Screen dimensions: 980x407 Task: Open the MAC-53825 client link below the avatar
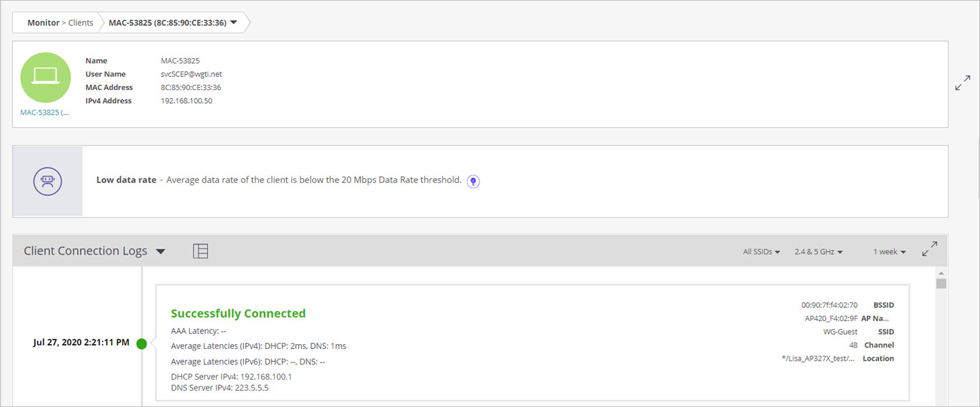point(44,112)
